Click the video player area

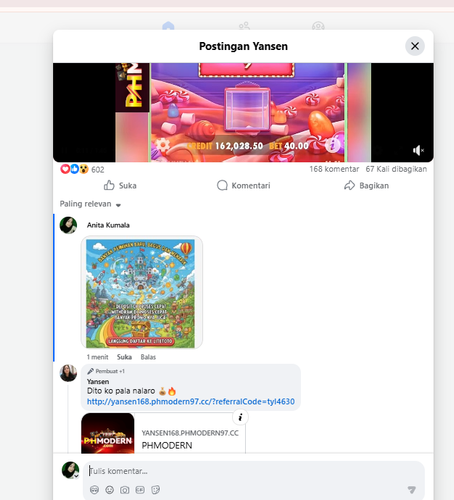(x=243, y=112)
